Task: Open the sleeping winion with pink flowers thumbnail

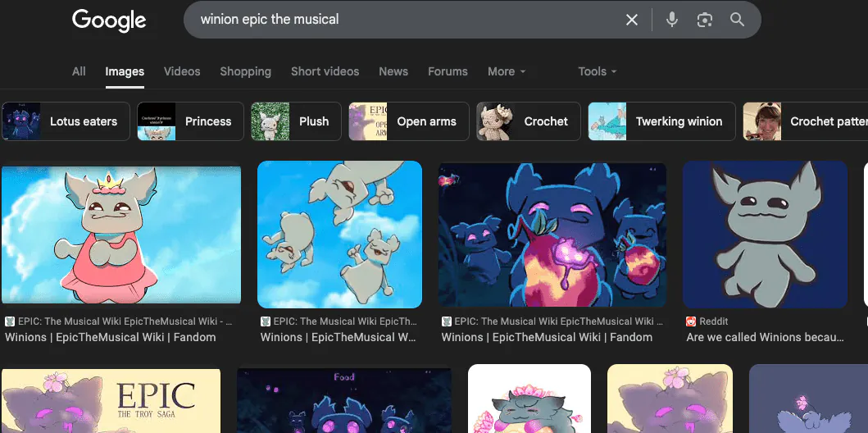Action: [x=529, y=399]
